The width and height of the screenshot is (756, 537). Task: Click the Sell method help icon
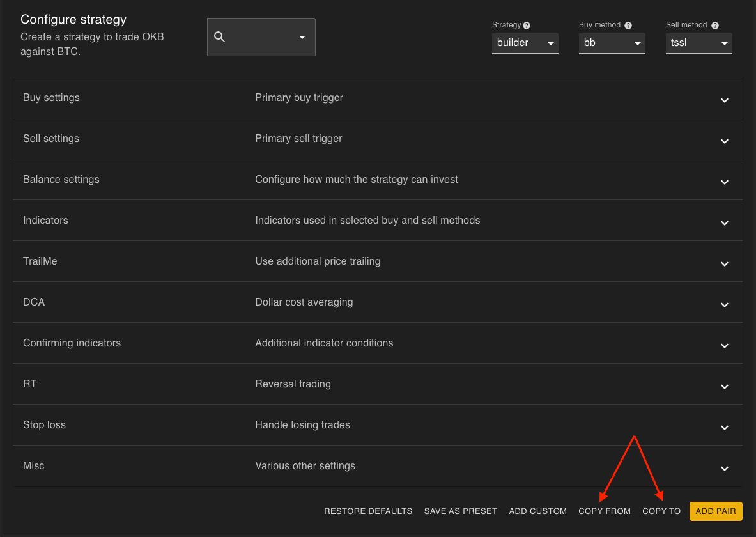click(x=715, y=26)
